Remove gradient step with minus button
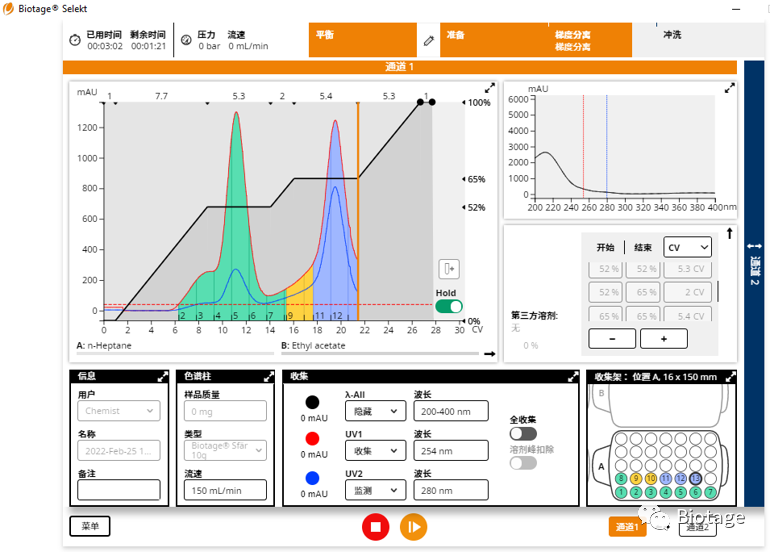The image size is (770, 552). tap(612, 338)
